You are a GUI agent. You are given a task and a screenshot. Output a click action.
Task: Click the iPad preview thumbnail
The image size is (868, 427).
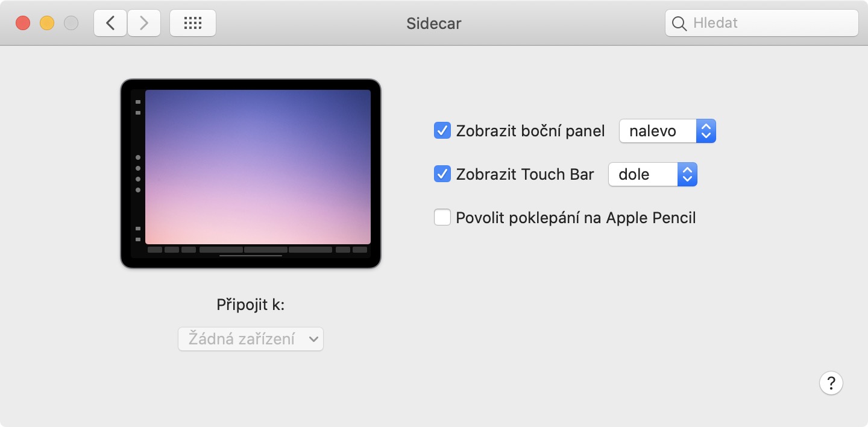point(251,174)
